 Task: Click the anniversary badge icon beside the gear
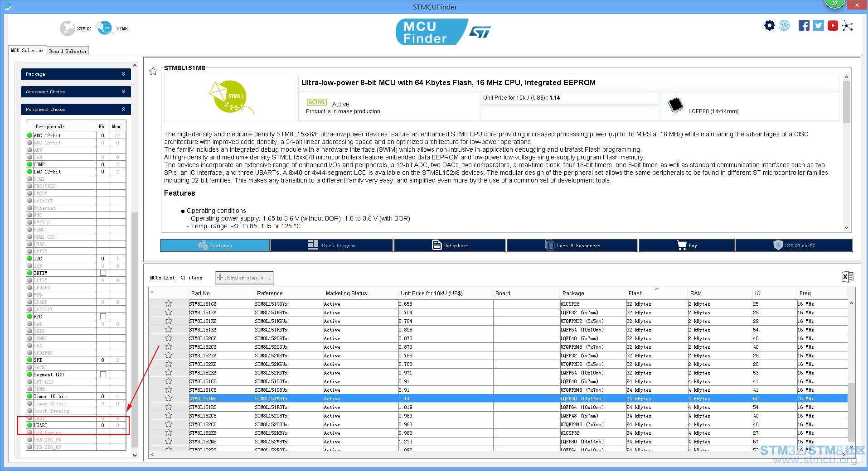click(x=784, y=25)
